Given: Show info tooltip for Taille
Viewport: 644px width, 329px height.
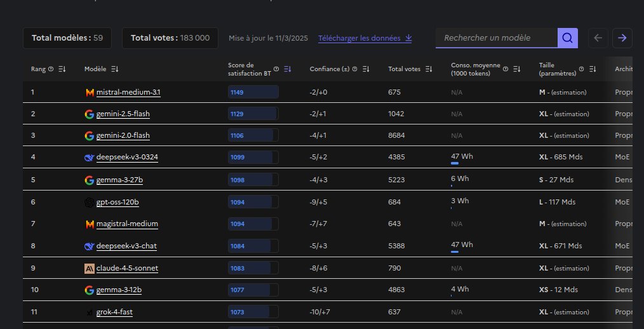Looking at the screenshot, I should [x=581, y=69].
